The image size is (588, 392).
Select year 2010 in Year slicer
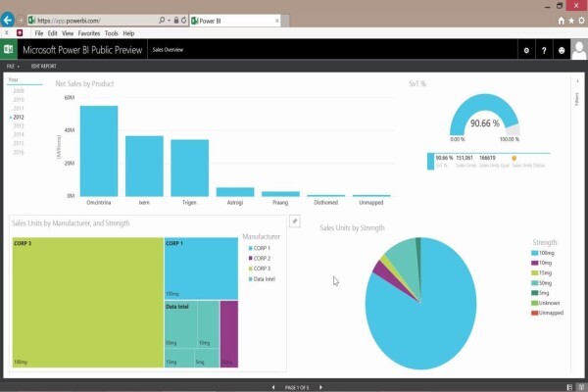point(19,99)
